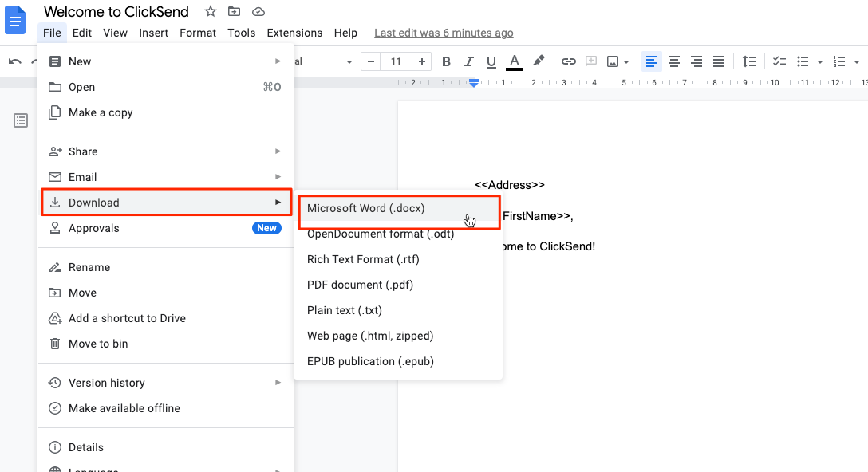Select Make available offline
This screenshot has width=868, height=472.
pos(165,408)
